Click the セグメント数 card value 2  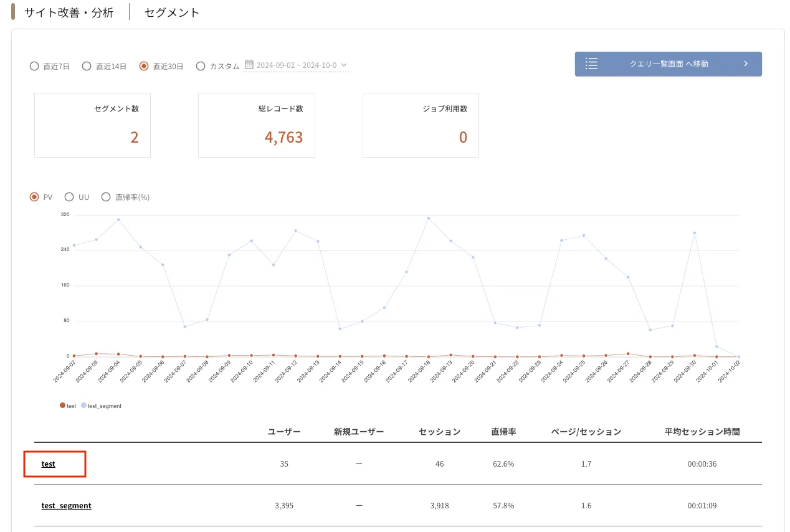tap(135, 137)
